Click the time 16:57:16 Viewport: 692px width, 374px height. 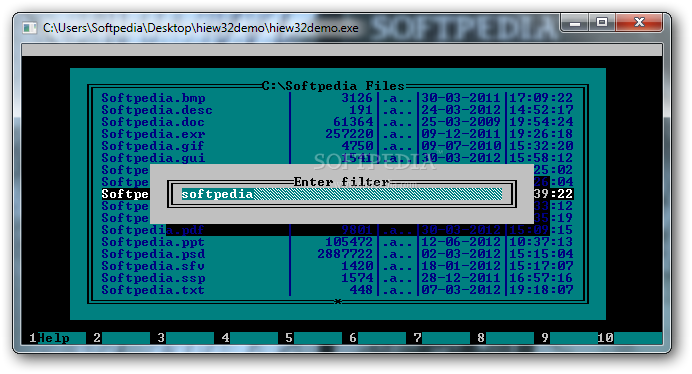542,278
